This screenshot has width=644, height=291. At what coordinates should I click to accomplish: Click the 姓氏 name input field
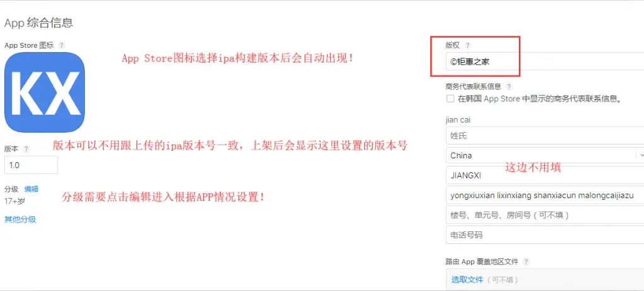(x=545, y=136)
